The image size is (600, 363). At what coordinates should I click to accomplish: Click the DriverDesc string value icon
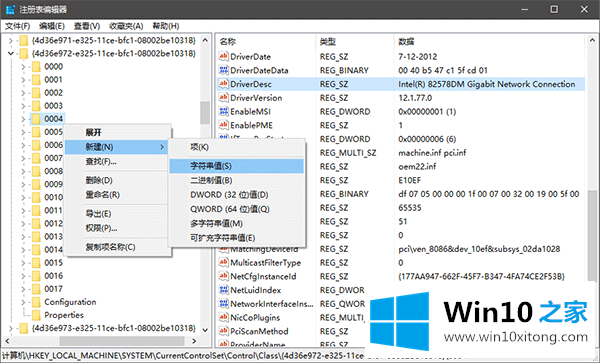(223, 84)
